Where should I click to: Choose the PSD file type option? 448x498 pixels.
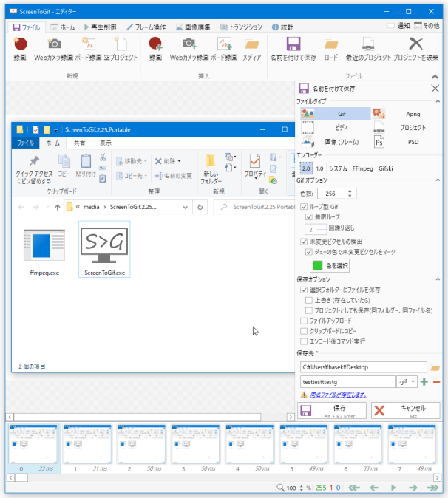click(x=406, y=142)
